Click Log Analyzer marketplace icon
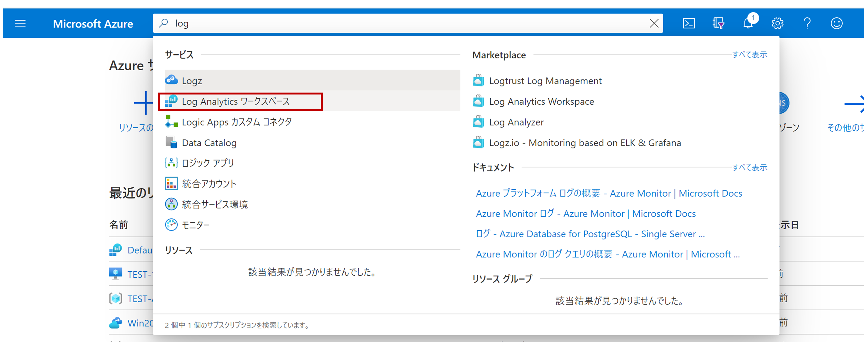 478,122
